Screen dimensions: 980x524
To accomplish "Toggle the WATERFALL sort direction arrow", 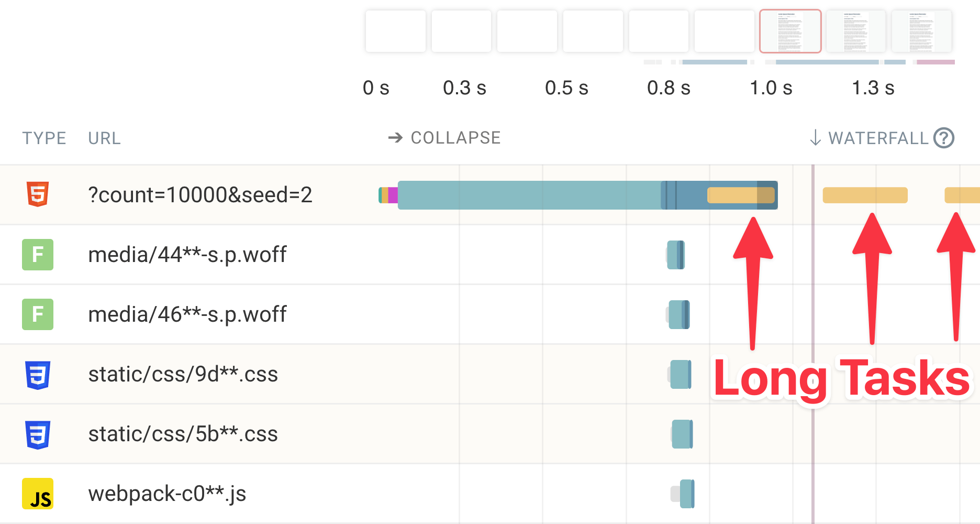I will tap(815, 138).
